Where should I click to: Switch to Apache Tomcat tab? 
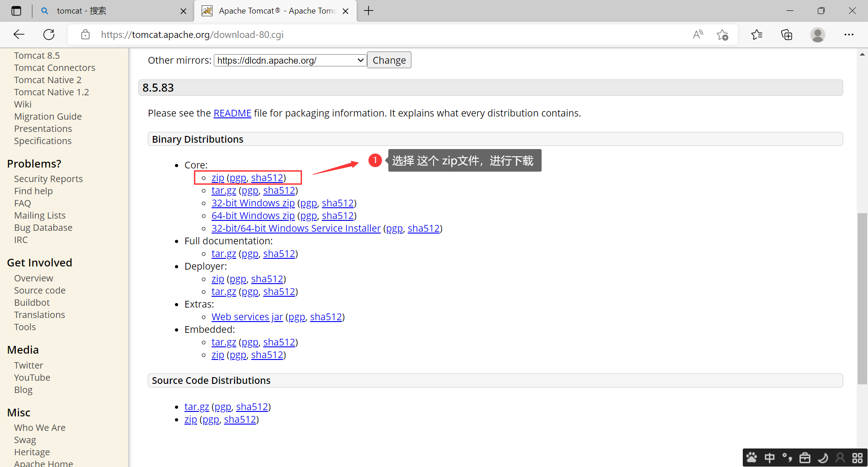tap(276, 11)
